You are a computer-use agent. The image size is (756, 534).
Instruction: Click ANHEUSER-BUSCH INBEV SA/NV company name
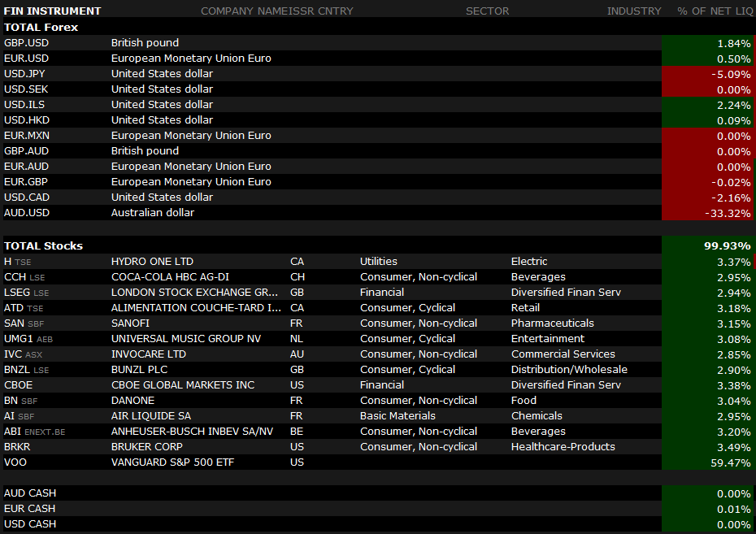[x=192, y=432]
